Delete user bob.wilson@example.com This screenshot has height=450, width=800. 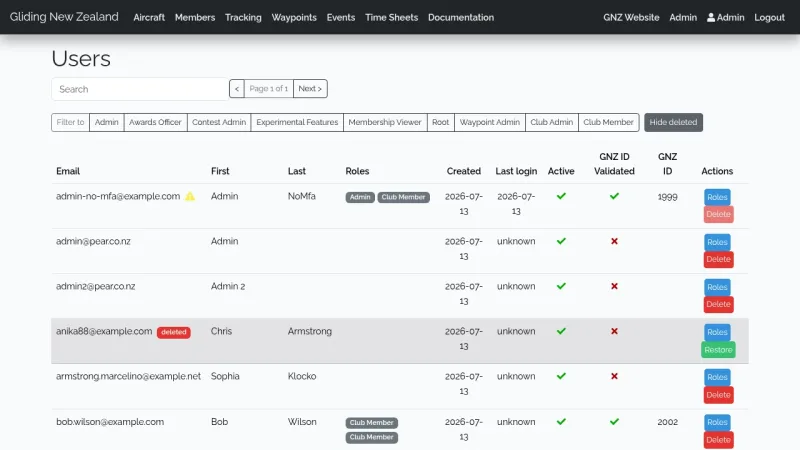click(718, 440)
